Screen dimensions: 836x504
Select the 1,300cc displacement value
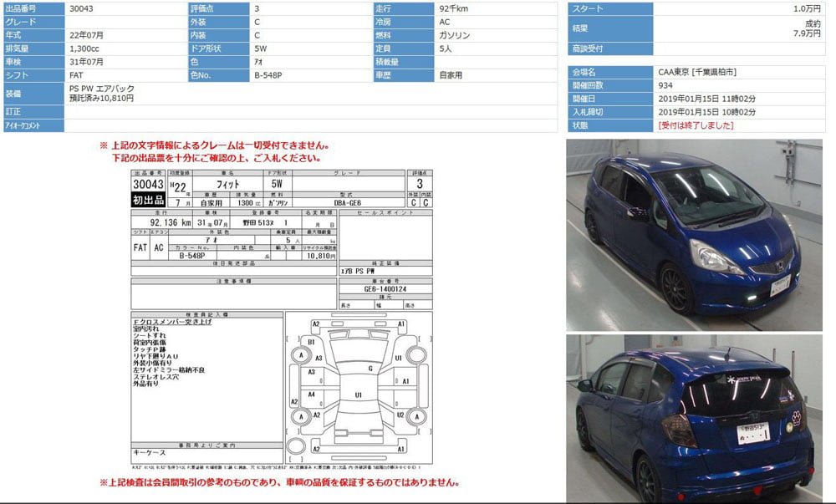pyautogui.click(x=84, y=48)
